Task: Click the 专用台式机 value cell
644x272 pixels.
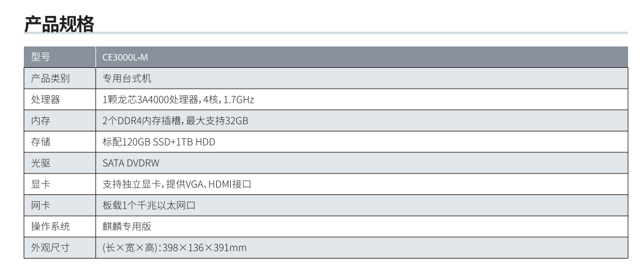Action: tap(362, 78)
